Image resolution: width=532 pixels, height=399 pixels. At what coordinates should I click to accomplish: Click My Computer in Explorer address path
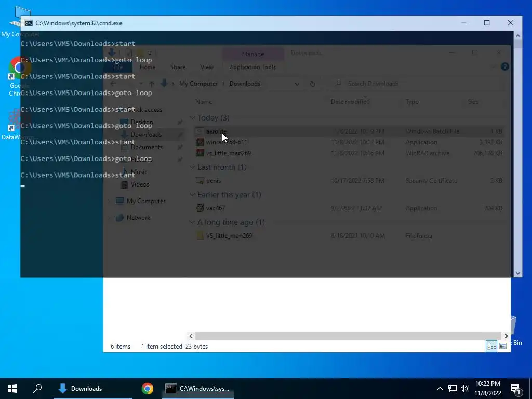click(x=198, y=84)
